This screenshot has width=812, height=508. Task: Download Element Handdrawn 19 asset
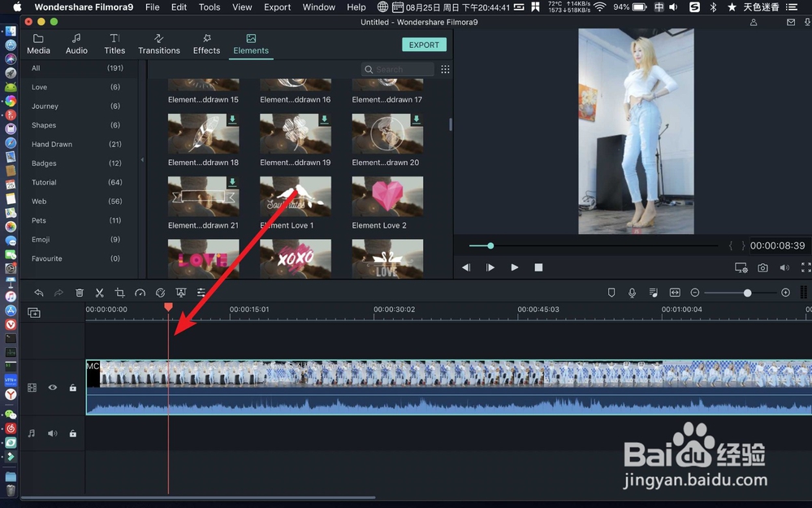click(x=324, y=119)
